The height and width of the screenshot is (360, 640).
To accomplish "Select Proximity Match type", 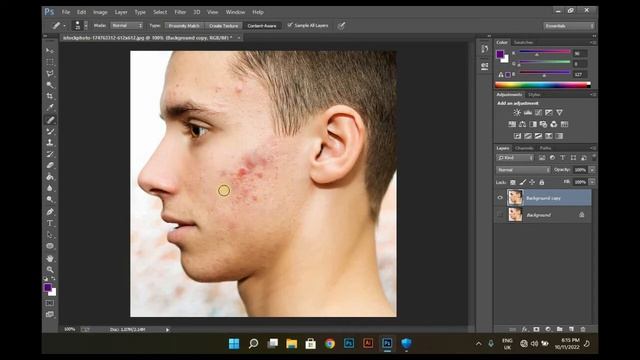I will (x=184, y=26).
